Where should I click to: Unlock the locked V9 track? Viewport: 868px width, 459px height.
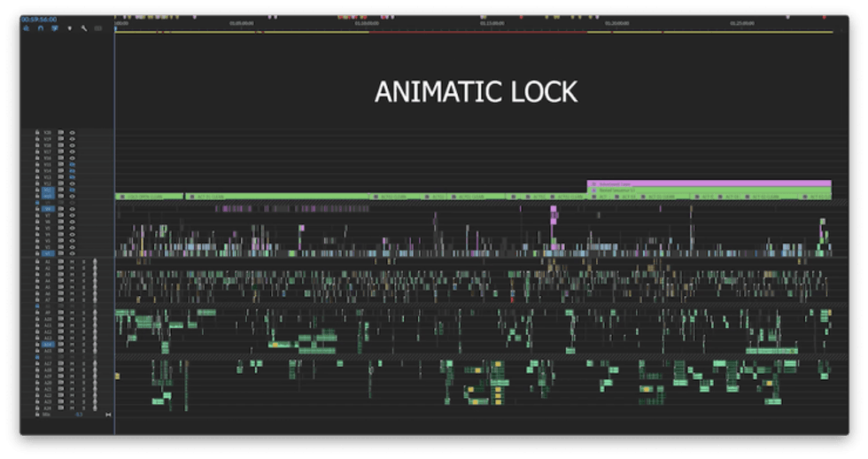pyautogui.click(x=37, y=203)
